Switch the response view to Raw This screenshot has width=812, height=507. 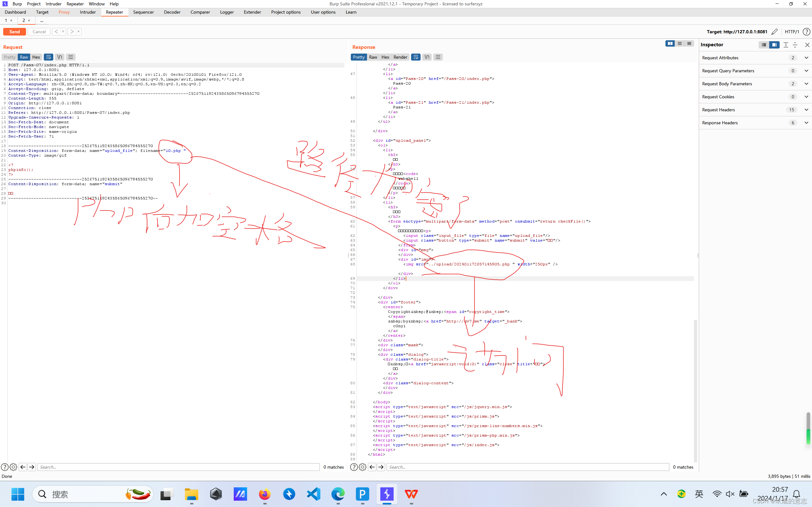pyautogui.click(x=373, y=57)
